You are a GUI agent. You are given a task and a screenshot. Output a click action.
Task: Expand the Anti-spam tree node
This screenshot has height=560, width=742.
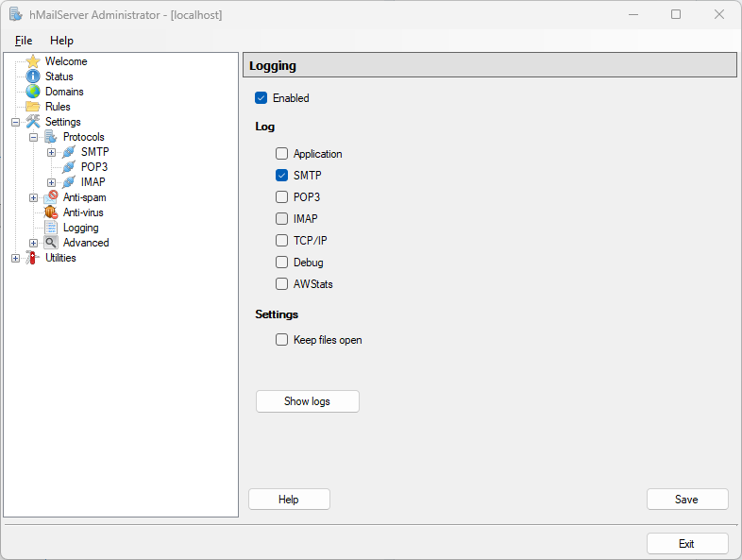(34, 198)
